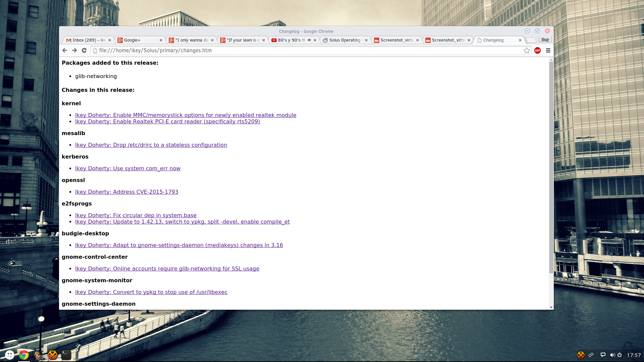Open link: Online accounts require glib-networking for SSL
The image size is (644, 362).
coord(167,268)
